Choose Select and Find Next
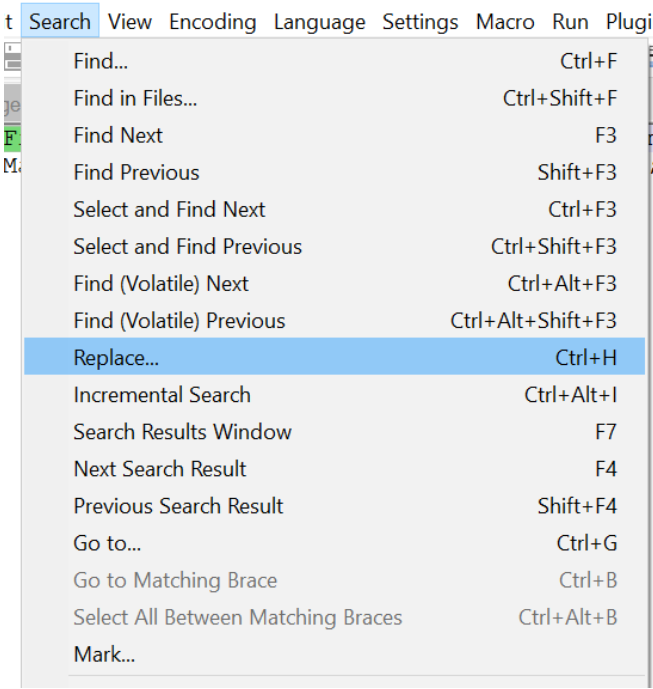 [334, 209]
